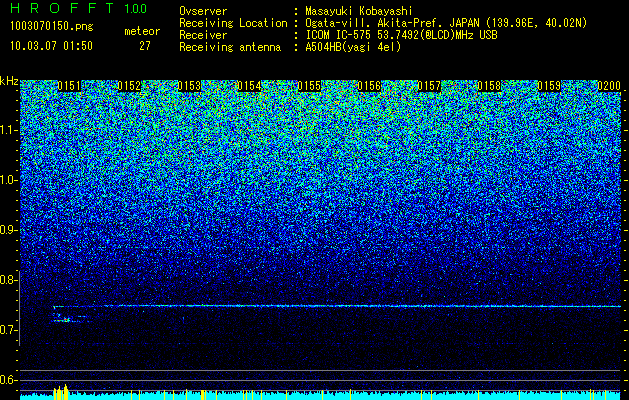Click the 'Receiving Location' field label
Image resolution: width=629 pixels, height=400 pixels.
pos(233,23)
